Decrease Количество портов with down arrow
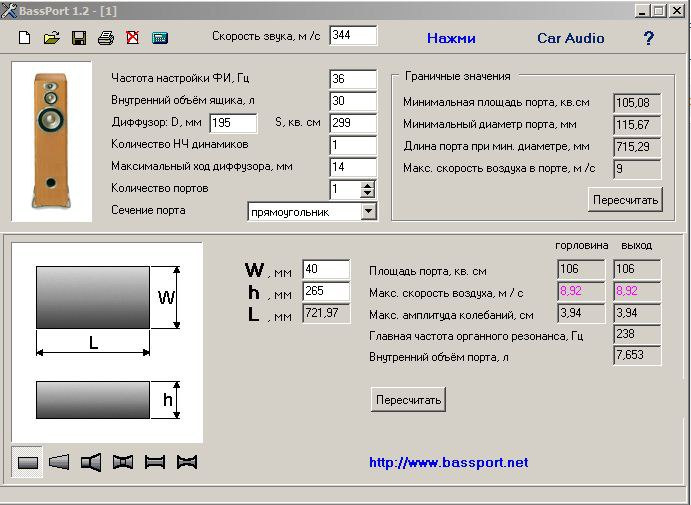The image size is (691, 505). coord(368,194)
